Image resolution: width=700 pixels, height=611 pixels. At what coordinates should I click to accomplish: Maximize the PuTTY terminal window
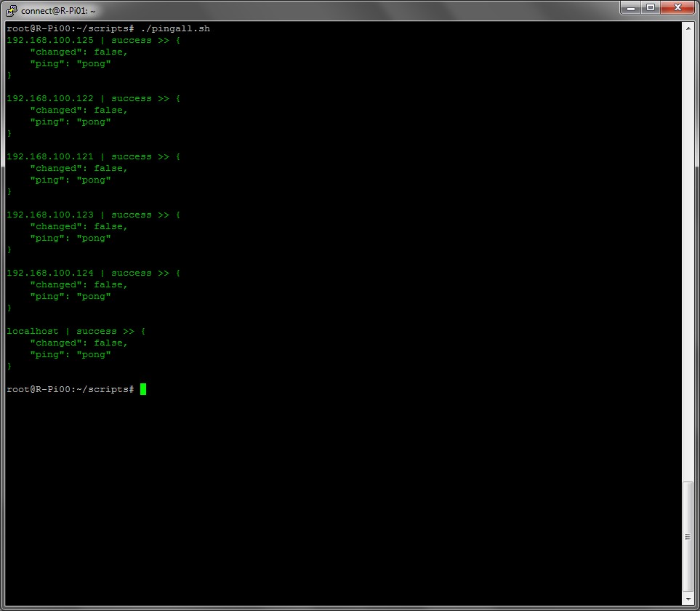tap(650, 8)
